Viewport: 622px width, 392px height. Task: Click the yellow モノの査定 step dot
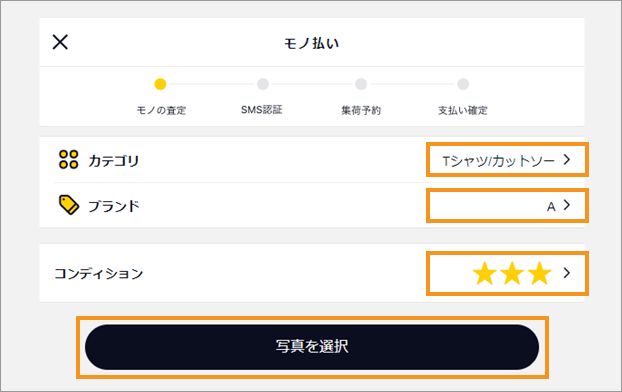pos(160,84)
